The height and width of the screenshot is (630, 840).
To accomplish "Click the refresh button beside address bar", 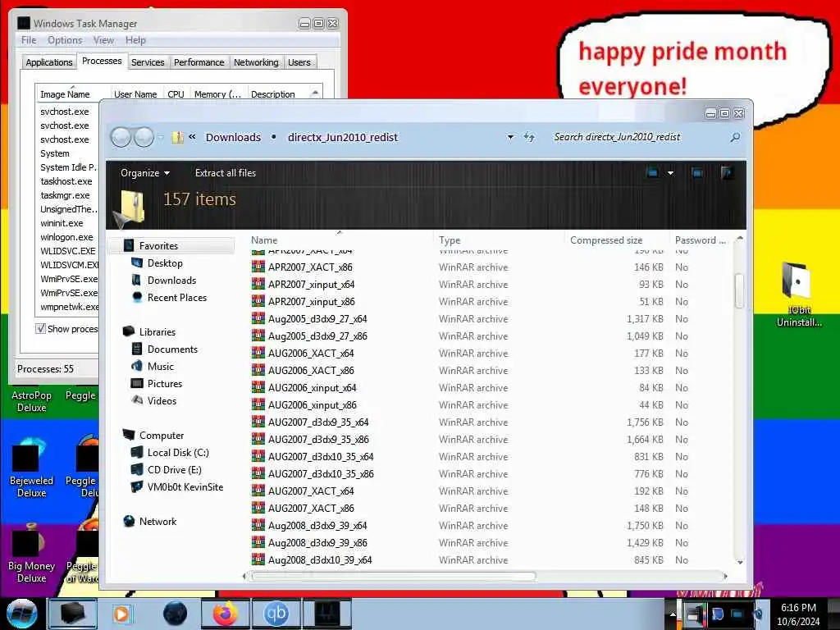I will pyautogui.click(x=529, y=137).
